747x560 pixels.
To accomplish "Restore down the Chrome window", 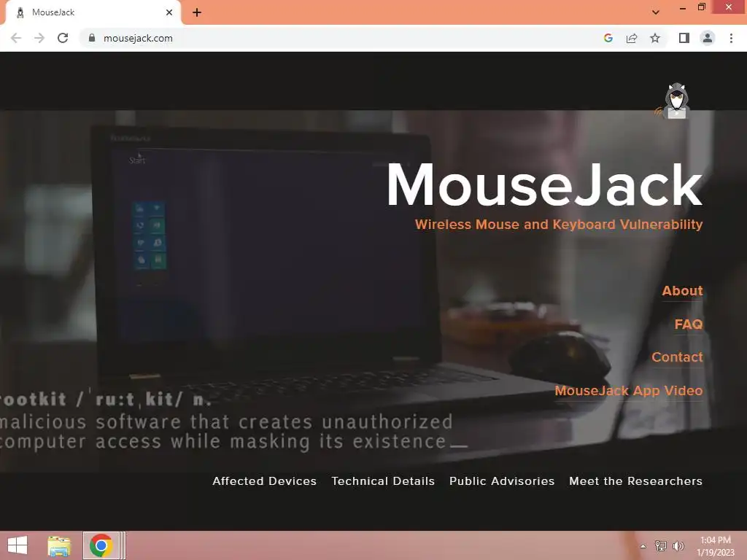I will (x=702, y=7).
